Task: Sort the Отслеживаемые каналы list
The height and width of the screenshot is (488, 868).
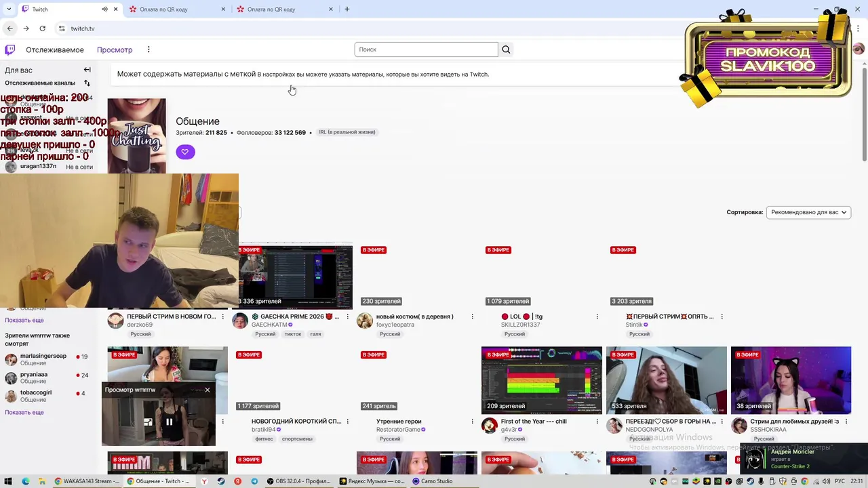Action: tap(87, 83)
